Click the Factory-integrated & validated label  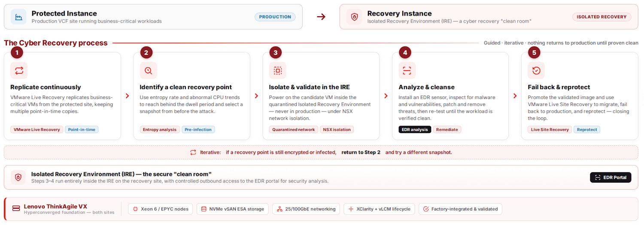[465, 209]
